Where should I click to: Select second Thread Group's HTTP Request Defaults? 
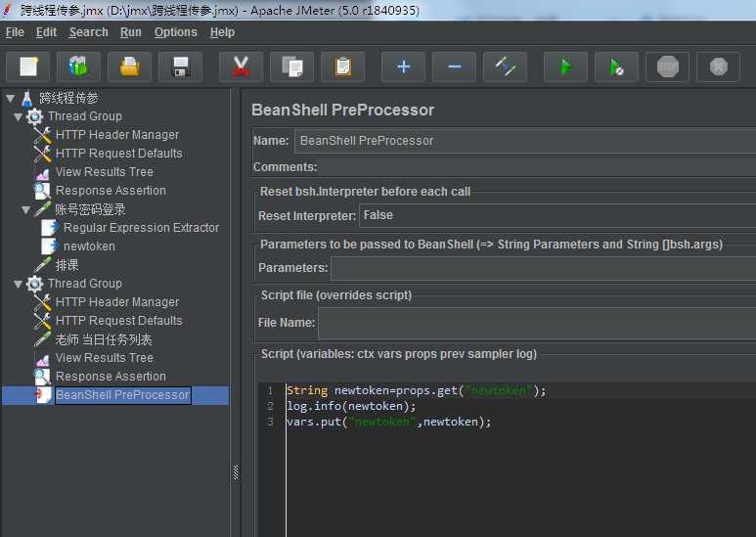click(119, 321)
